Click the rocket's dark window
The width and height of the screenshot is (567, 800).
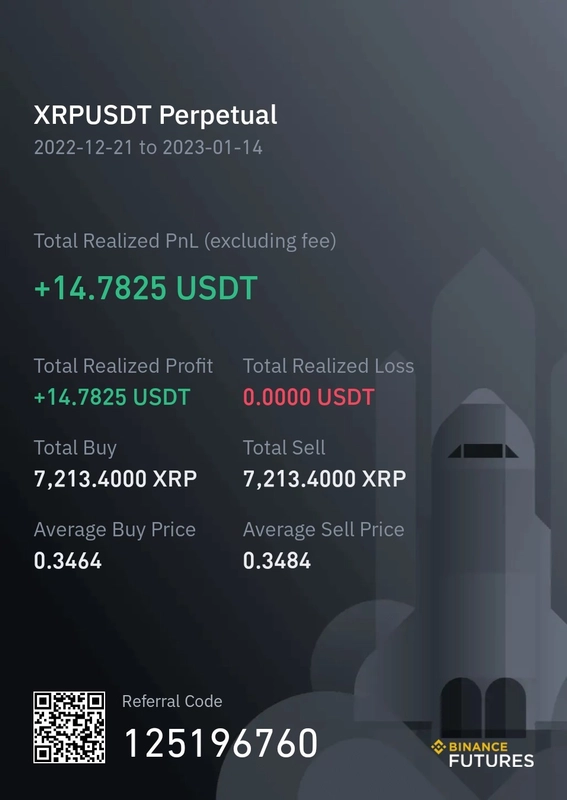(483, 451)
